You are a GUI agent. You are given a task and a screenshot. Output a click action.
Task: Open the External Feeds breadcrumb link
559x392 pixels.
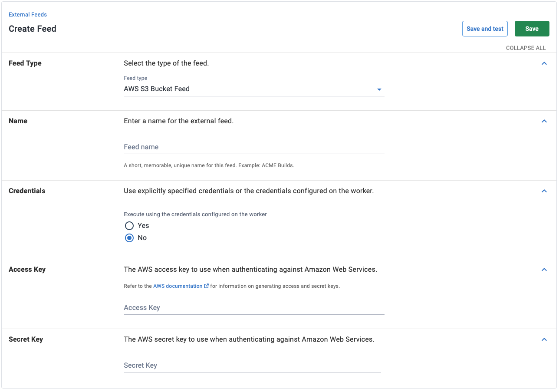point(28,14)
